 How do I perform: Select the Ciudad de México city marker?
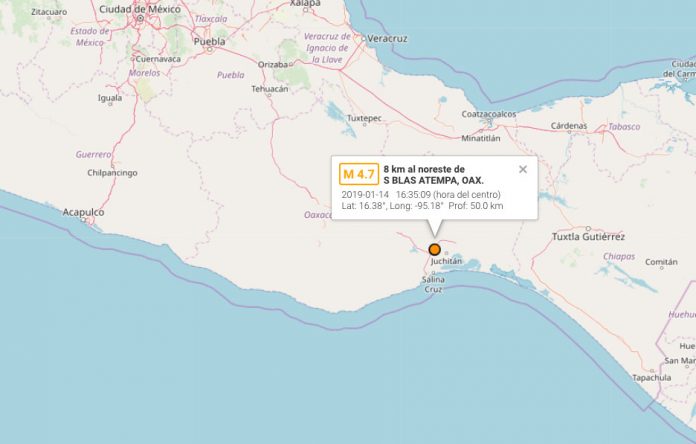pyautogui.click(x=140, y=18)
